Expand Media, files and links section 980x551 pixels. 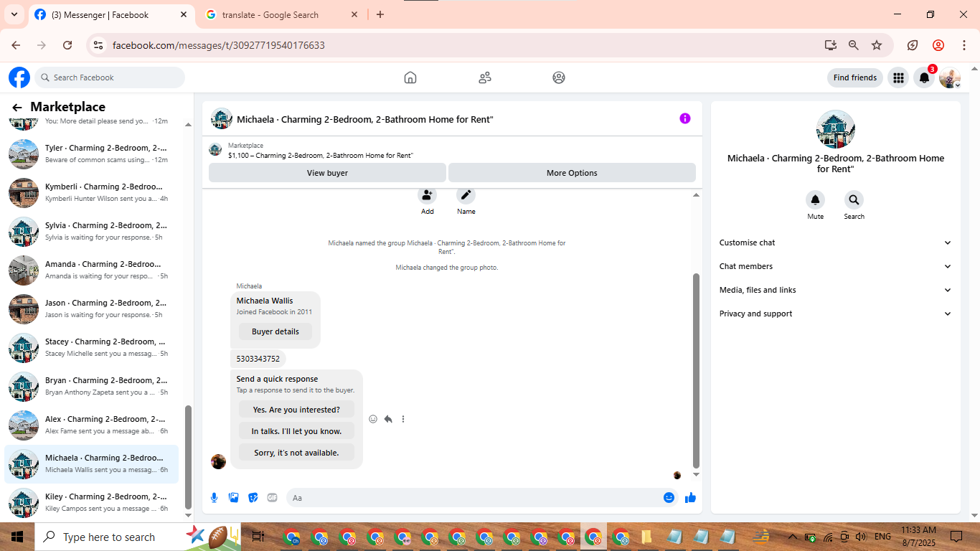[x=836, y=290]
